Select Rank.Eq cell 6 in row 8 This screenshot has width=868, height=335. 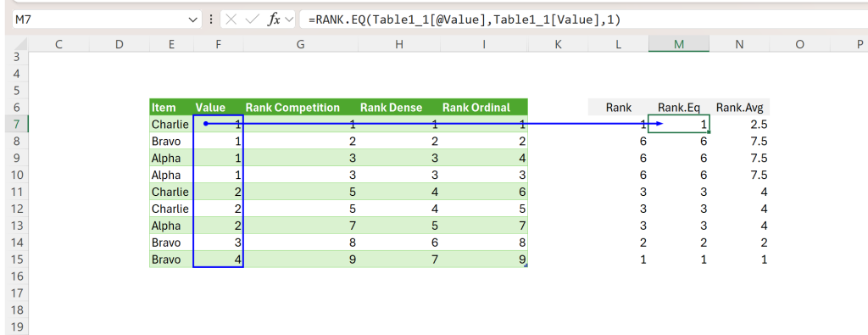(679, 141)
